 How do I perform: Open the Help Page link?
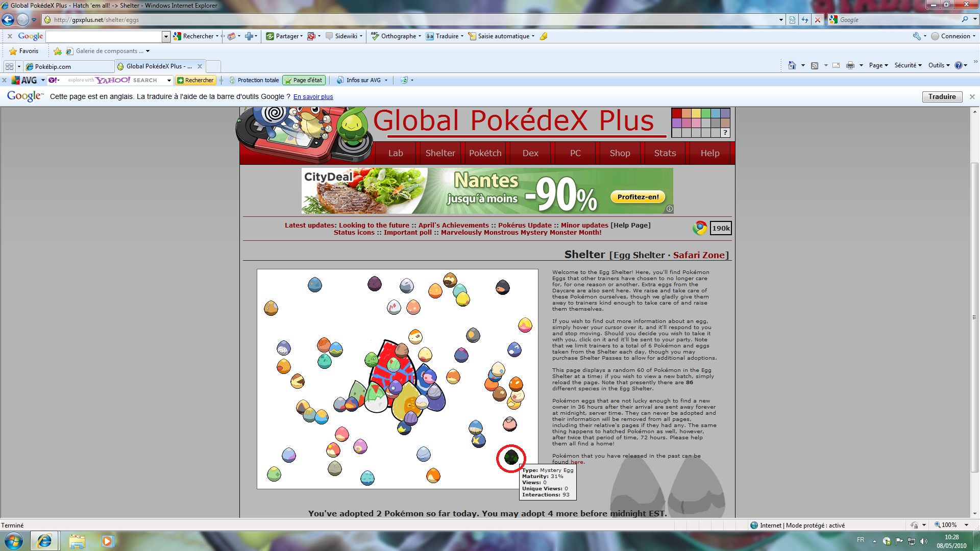(x=631, y=225)
